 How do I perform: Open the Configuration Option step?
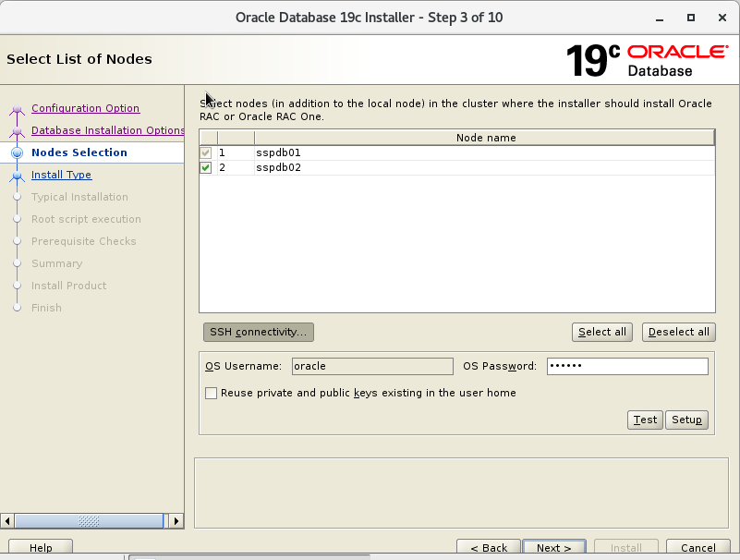85,108
